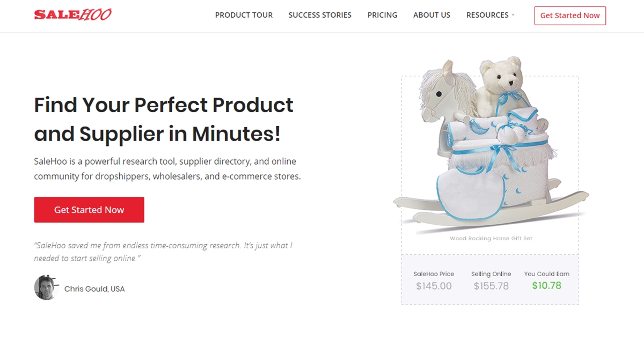
Task: Click the Wood Rocking Horse Gift Set caption
Action: click(x=491, y=238)
